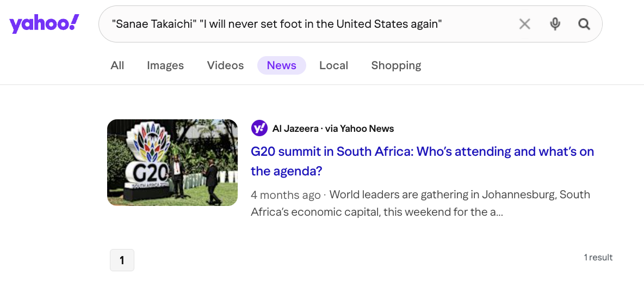The height and width of the screenshot is (292, 644).
Task: Open the Shopping tab
Action: (x=396, y=65)
